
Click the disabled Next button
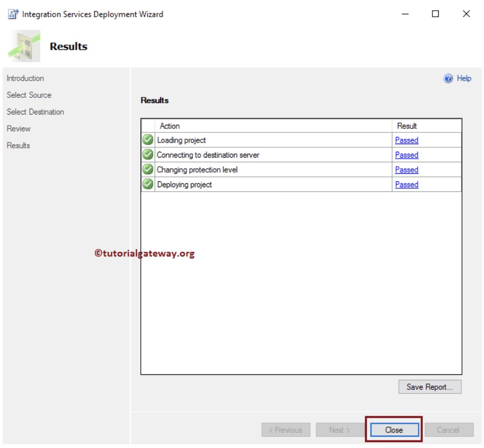click(x=339, y=430)
